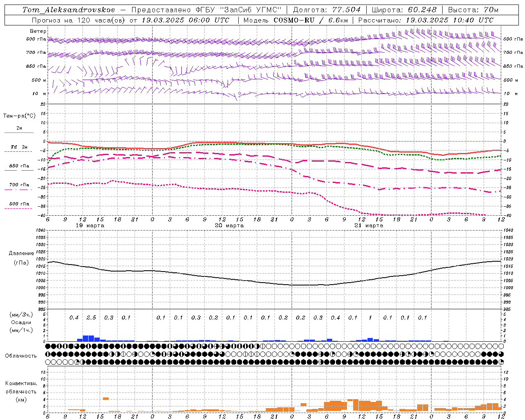Click the Высота: 70м value
525x420 pixels.
473,9
